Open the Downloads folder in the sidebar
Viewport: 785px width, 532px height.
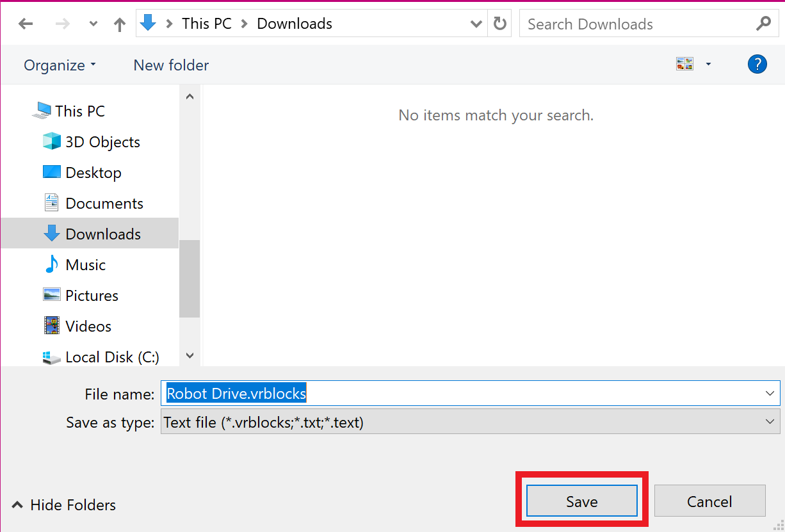point(103,234)
